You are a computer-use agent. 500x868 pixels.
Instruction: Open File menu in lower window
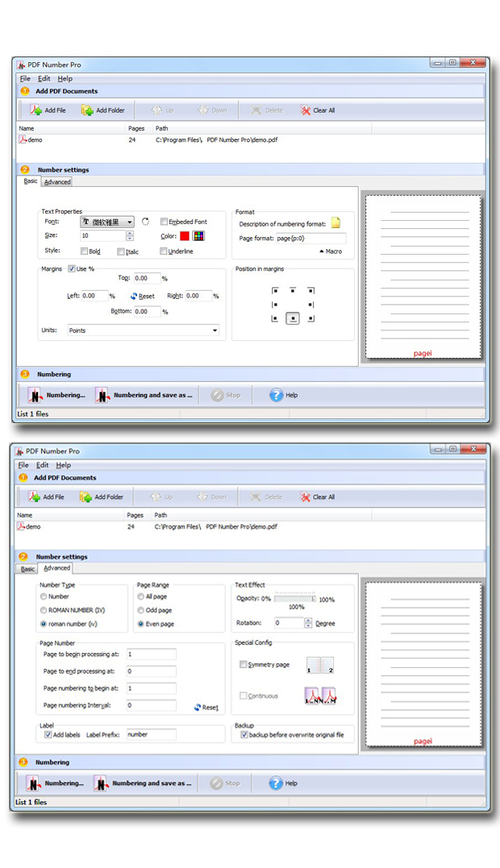tap(23, 465)
